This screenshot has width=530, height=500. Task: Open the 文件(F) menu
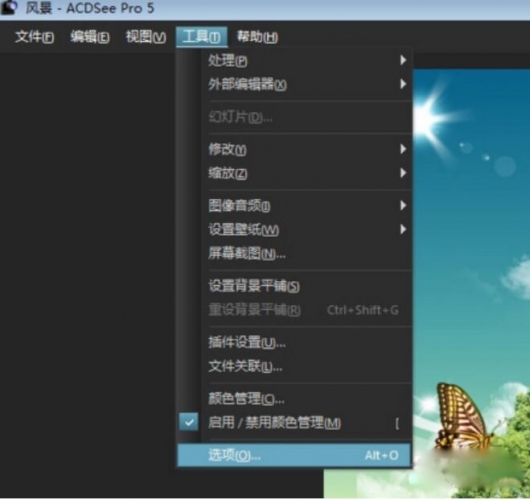[x=34, y=37]
